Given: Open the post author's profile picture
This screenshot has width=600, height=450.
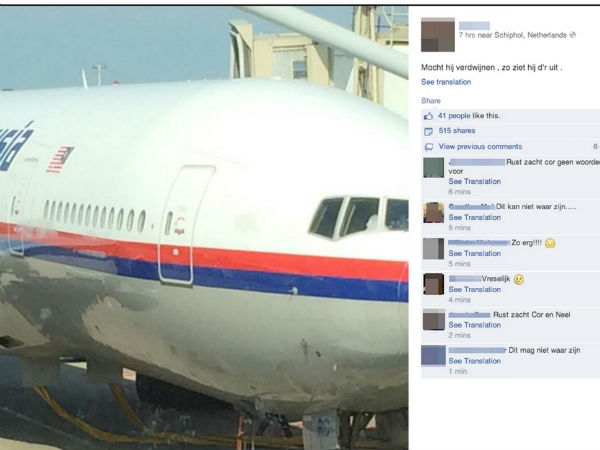Looking at the screenshot, I should (x=438, y=34).
